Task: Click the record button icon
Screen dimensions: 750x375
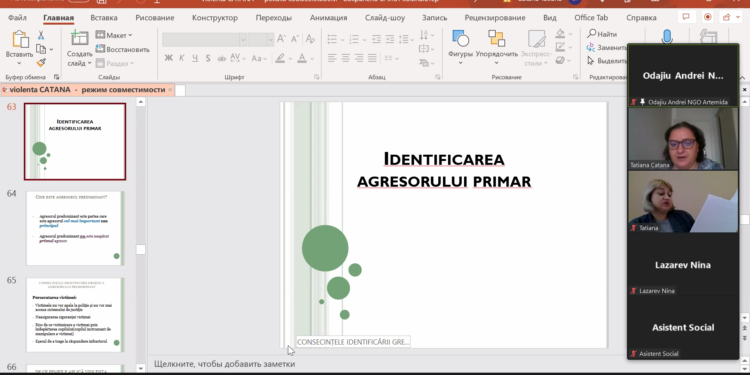Action: click(707, 17)
